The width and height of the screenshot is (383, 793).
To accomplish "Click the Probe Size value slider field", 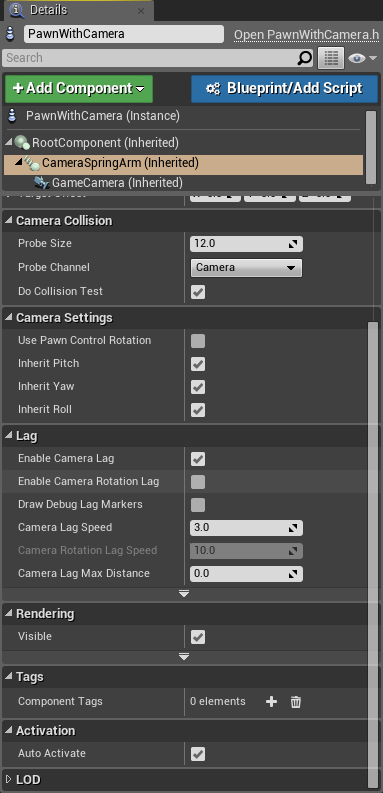I will coord(246,244).
